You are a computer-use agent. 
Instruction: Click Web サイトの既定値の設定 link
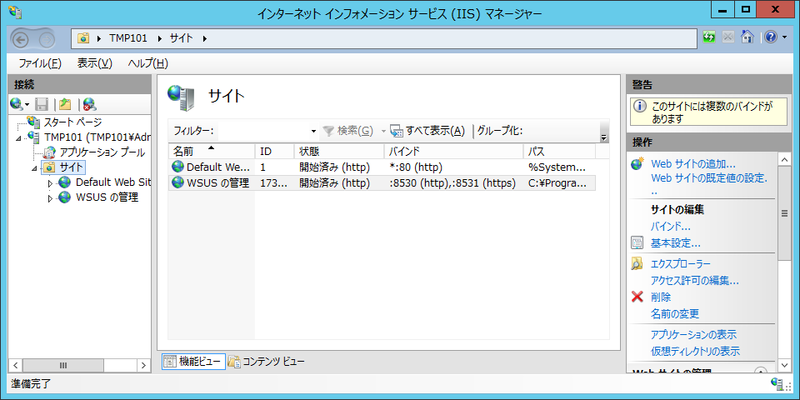709,179
